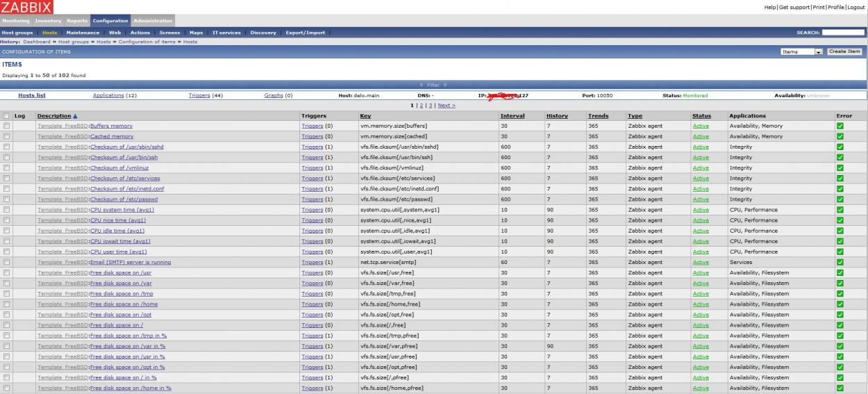The width and height of the screenshot is (868, 394).
Task: Switch to Maintenance submenu
Action: point(83,33)
